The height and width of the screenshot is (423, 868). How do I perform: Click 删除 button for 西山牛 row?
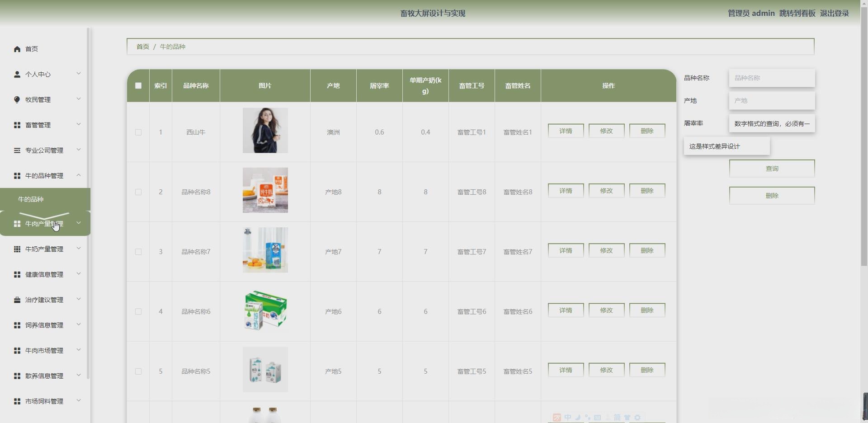(x=647, y=131)
